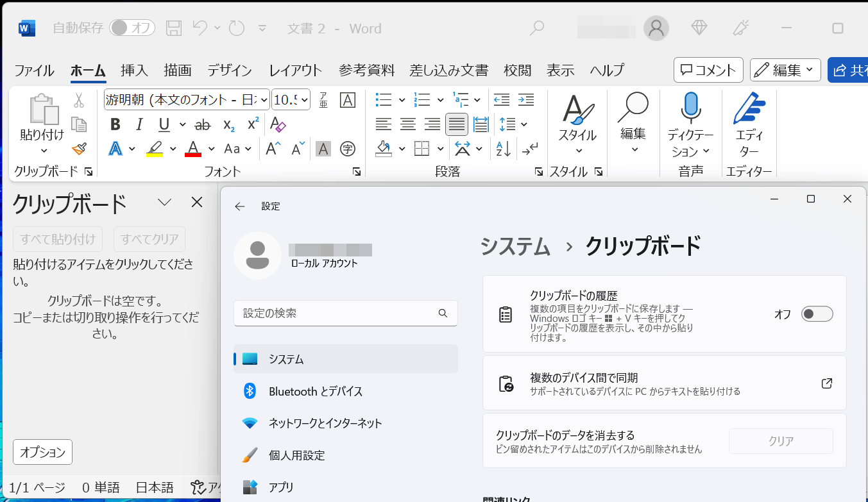Open the Editor pen icon

coord(749,109)
